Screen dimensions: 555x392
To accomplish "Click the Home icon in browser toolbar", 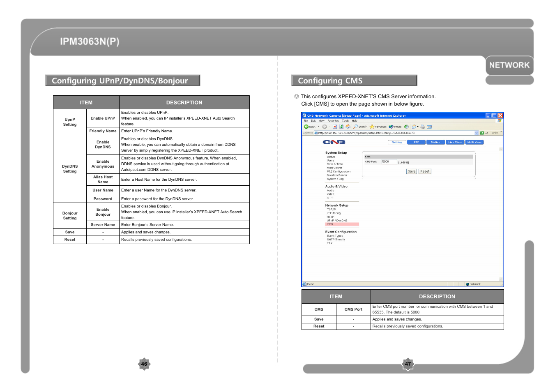I will [348, 127].
